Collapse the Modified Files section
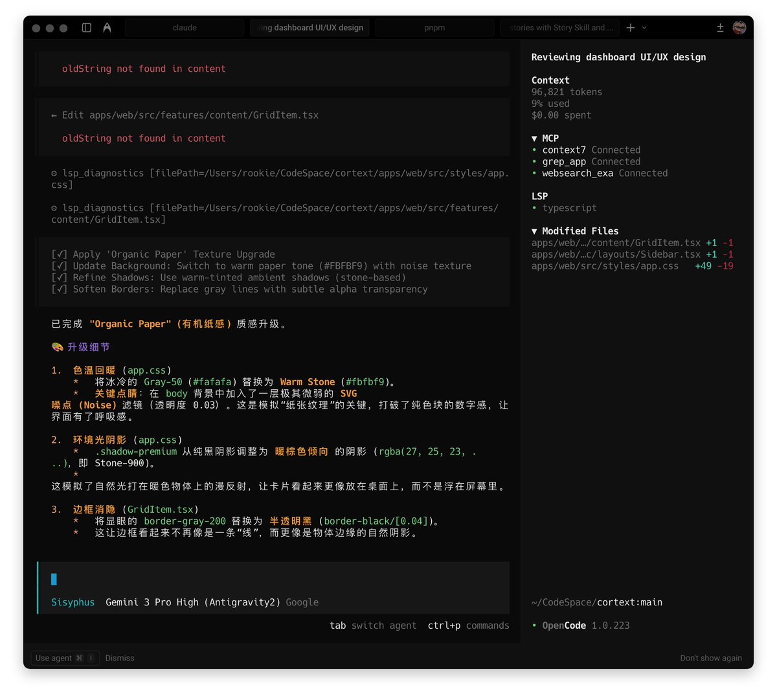777x700 pixels. coord(535,231)
